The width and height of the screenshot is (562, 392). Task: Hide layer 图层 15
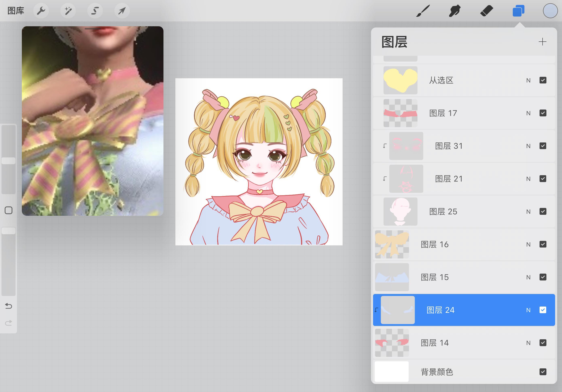point(543,277)
